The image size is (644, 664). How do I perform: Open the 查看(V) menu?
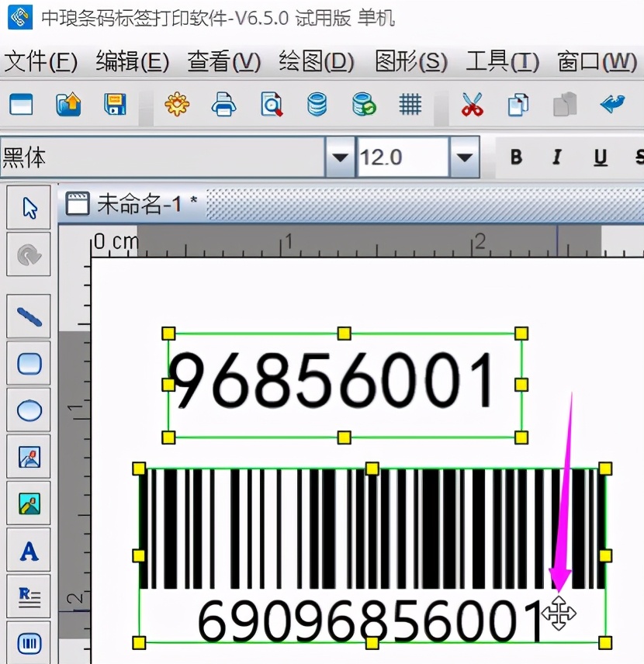pos(224,61)
